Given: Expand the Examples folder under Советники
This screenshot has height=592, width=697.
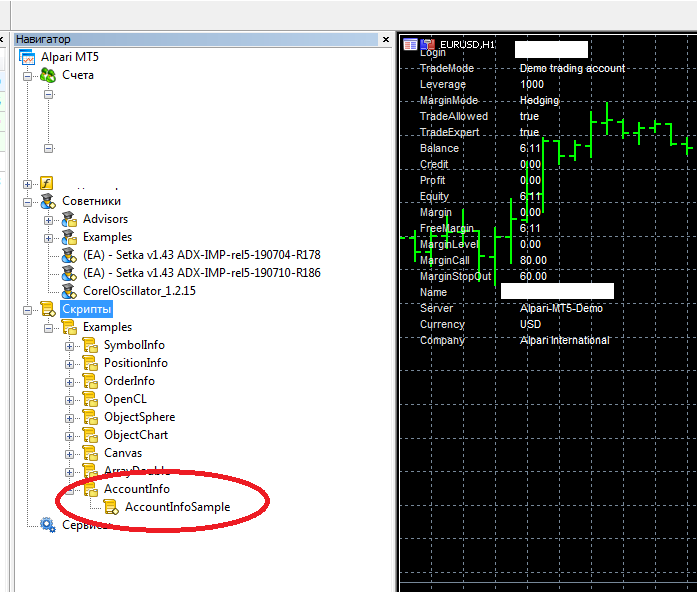Looking at the screenshot, I should (x=48, y=238).
